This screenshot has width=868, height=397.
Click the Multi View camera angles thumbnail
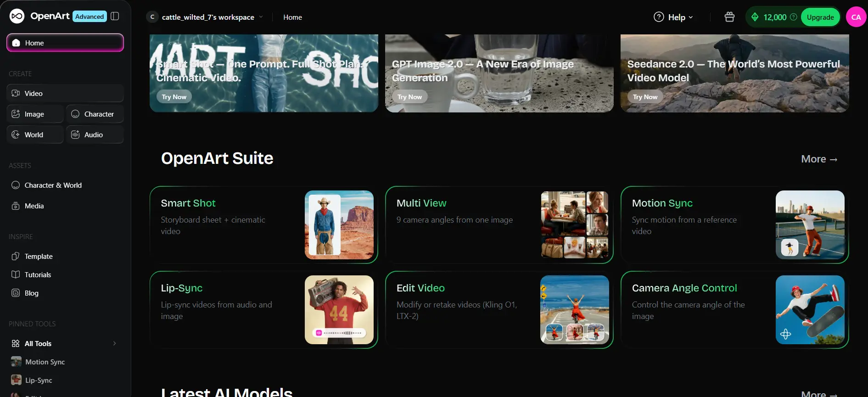[575, 225]
